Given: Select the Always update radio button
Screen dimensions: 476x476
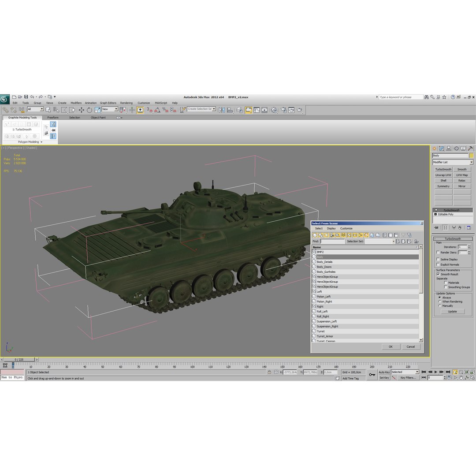Looking at the screenshot, I should (x=439, y=297).
